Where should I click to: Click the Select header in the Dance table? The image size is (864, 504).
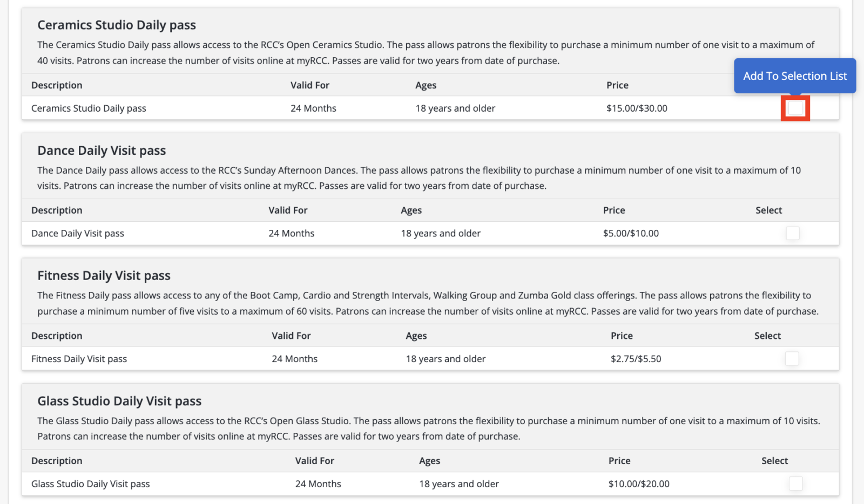click(x=768, y=210)
